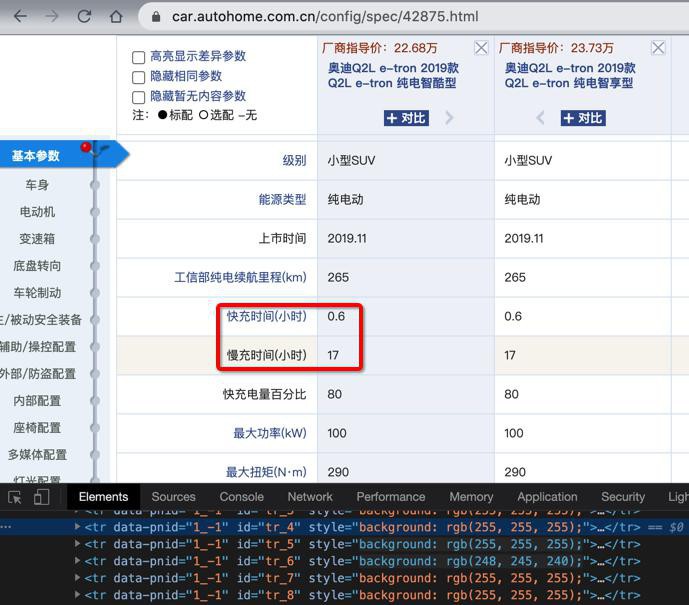689x605 pixels.
Task: Click the 工信部纯电续航里程(km) parameter link
Action: tap(240, 277)
